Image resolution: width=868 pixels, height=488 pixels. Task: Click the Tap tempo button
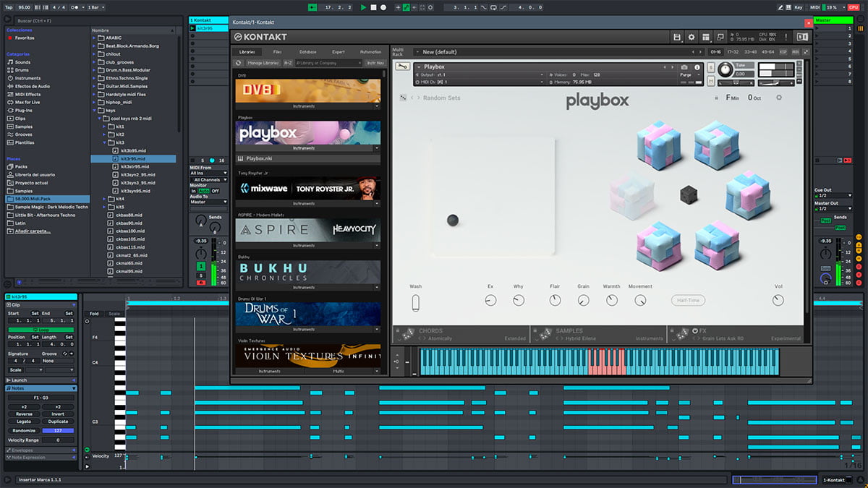coord(8,7)
